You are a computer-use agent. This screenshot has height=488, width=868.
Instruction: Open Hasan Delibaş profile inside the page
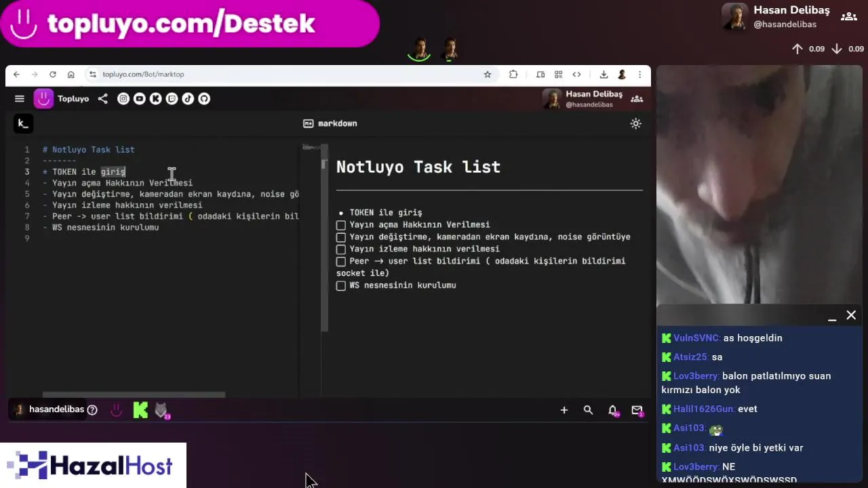583,99
